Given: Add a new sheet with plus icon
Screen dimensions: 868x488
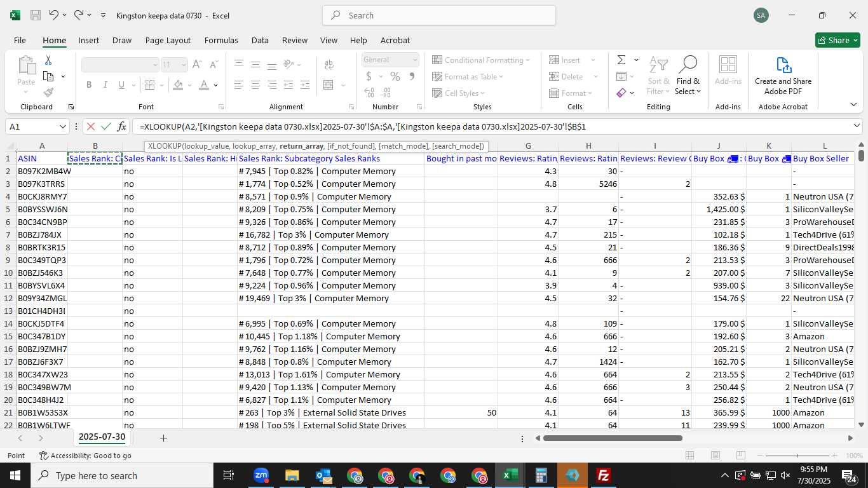Looking at the screenshot, I should (163, 438).
